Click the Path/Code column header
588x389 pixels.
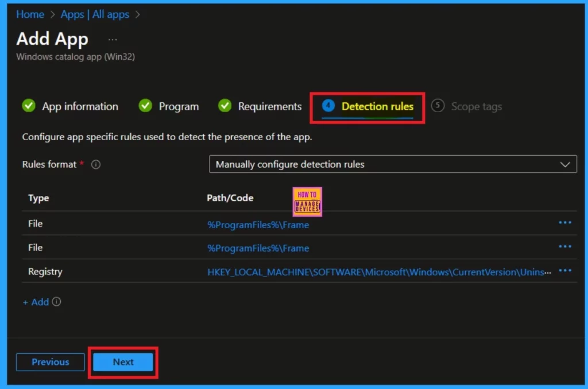pos(230,198)
